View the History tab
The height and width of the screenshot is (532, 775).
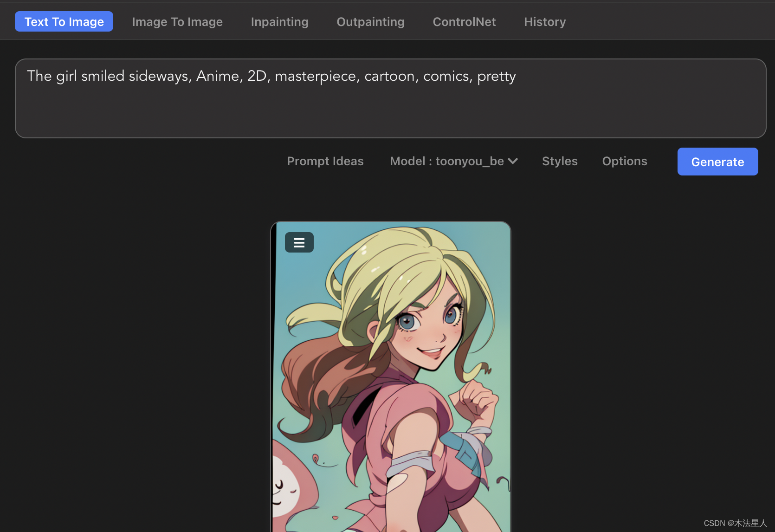545,22
